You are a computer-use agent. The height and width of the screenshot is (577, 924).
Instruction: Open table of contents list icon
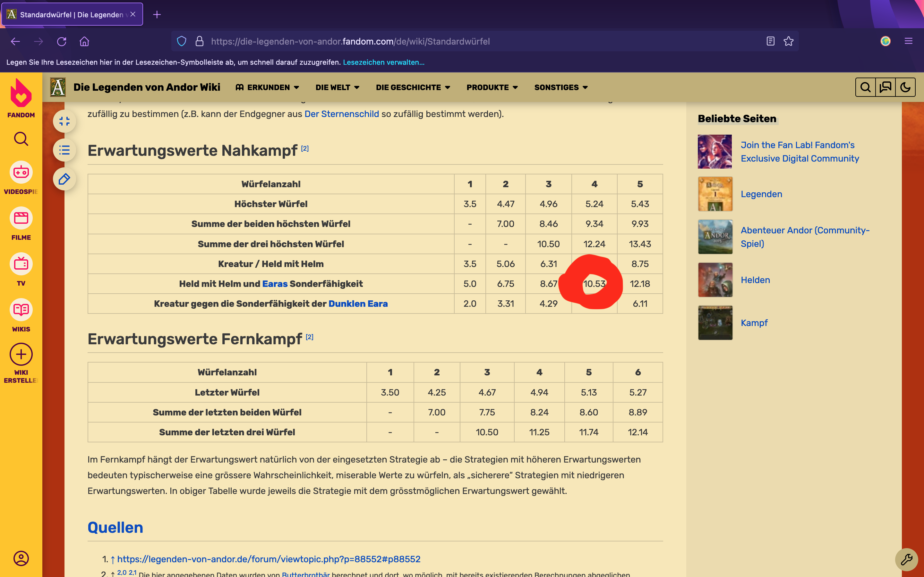64,150
